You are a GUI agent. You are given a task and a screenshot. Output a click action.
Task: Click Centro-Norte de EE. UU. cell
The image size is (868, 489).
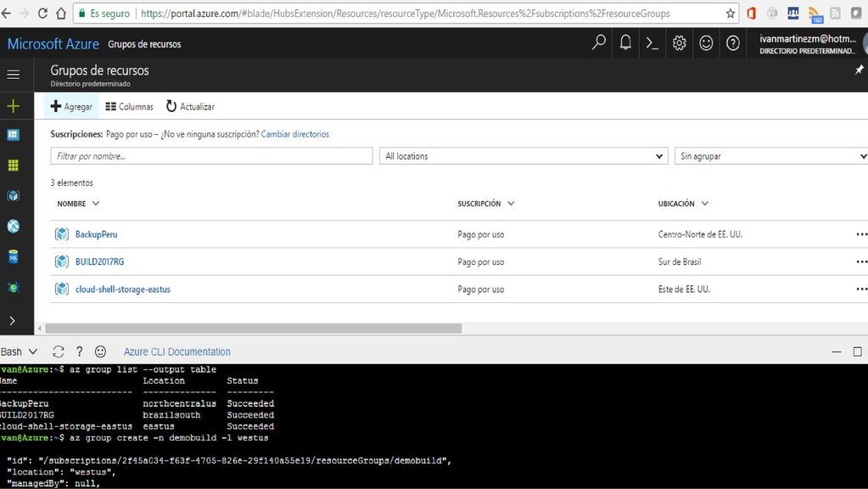pos(700,234)
